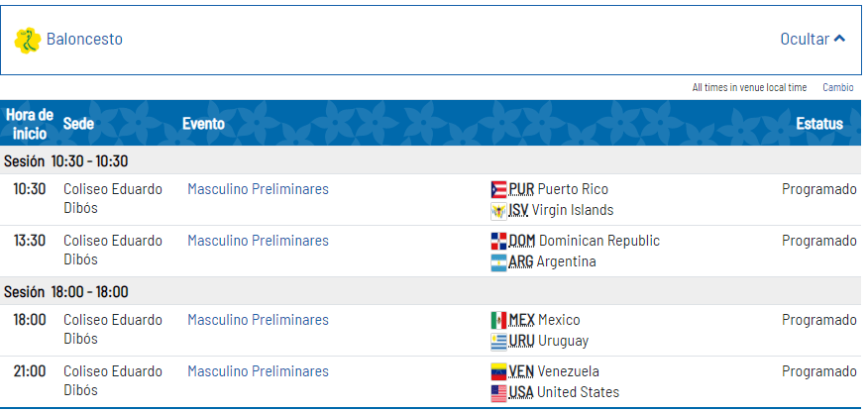Click the Evento column header
868x412 pixels.
pyautogui.click(x=204, y=124)
